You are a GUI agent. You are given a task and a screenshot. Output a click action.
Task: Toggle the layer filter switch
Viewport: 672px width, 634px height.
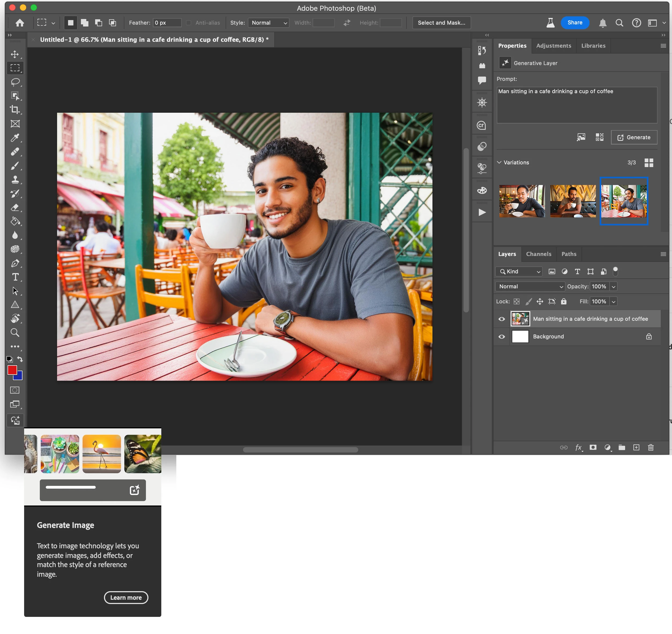click(615, 271)
